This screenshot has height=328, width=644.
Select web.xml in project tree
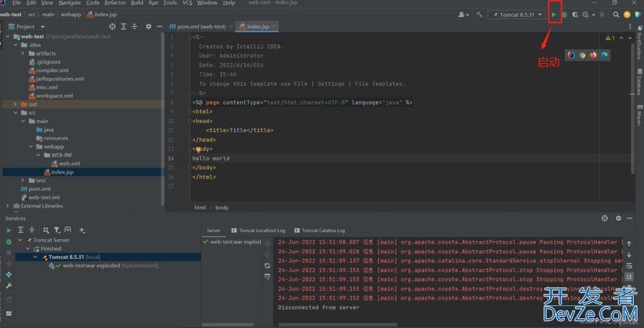[x=70, y=164]
